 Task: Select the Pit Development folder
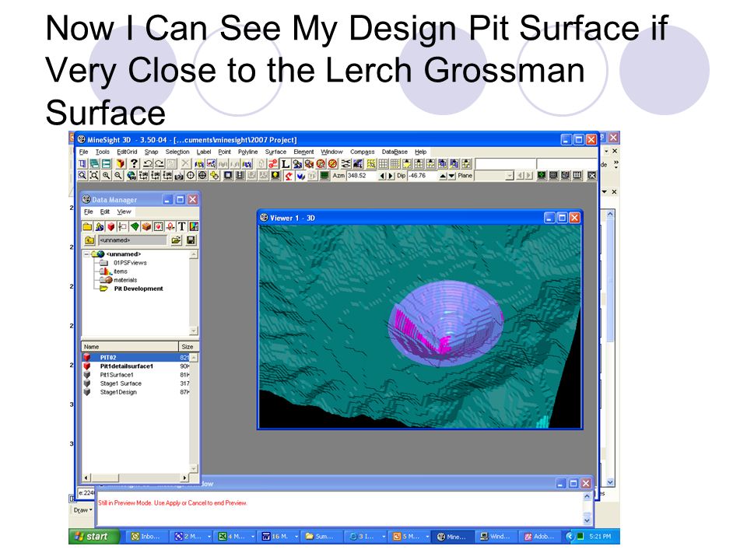(x=139, y=289)
